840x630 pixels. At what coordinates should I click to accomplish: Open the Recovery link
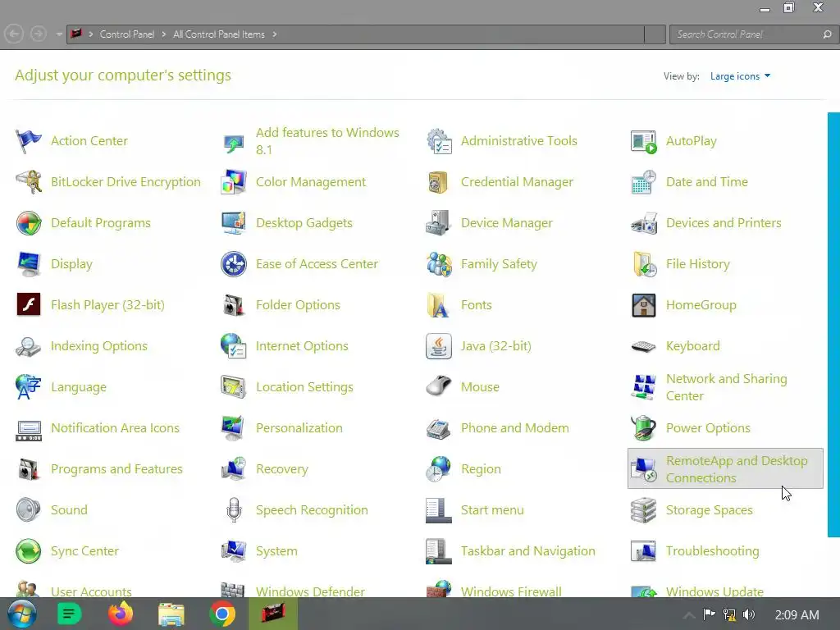pos(282,469)
